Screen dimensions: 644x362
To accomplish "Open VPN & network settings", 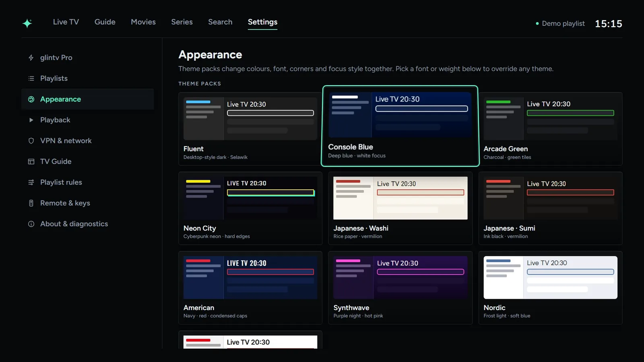I will [87, 141].
